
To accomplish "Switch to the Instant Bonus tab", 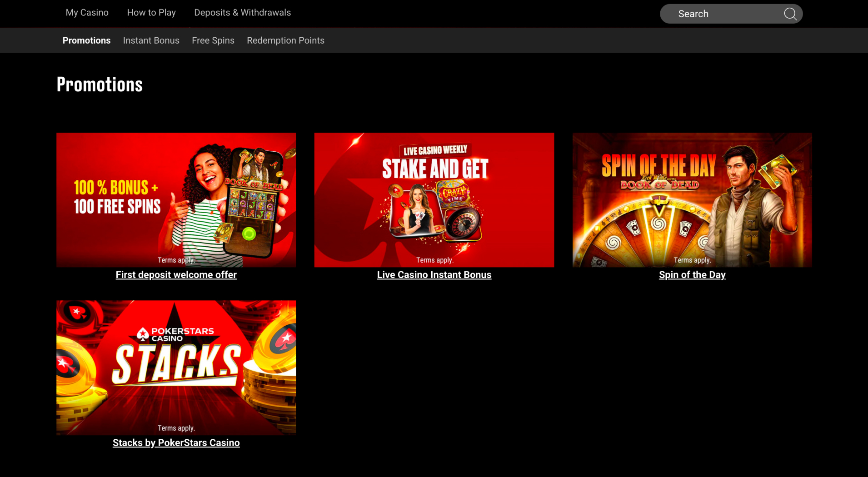I will [151, 40].
